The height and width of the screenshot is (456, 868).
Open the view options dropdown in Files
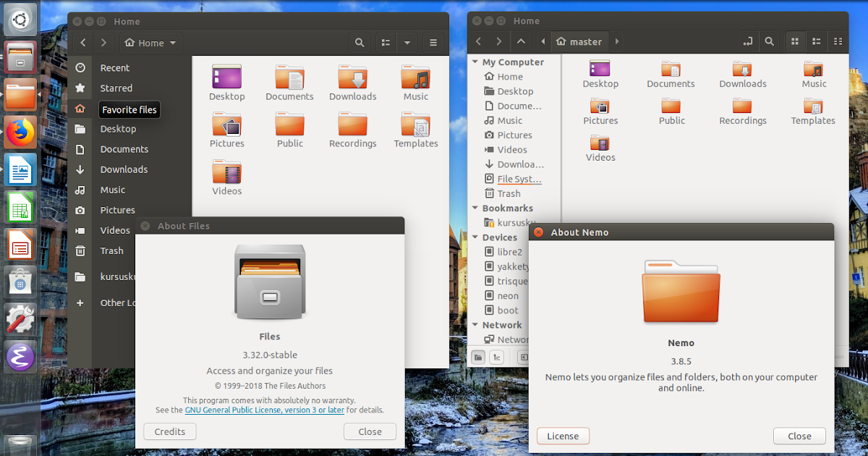pos(407,42)
